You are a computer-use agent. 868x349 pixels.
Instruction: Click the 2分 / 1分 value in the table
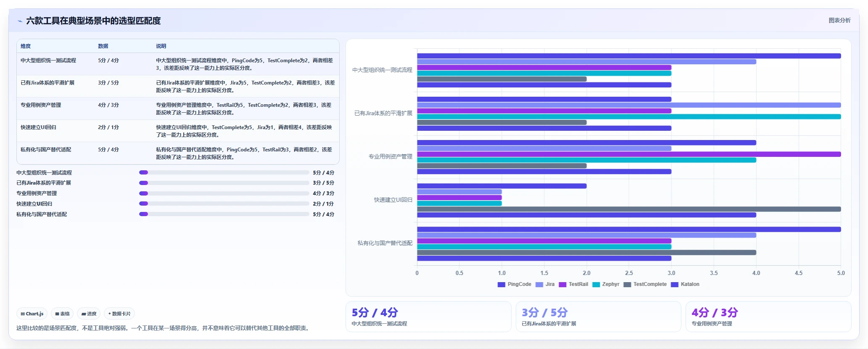pos(108,127)
